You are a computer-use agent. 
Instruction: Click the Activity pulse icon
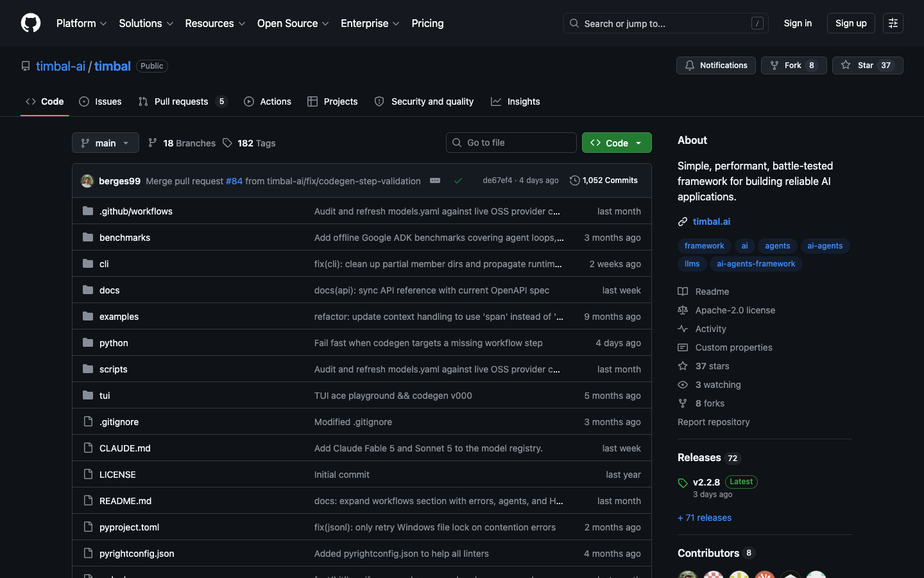(x=683, y=329)
